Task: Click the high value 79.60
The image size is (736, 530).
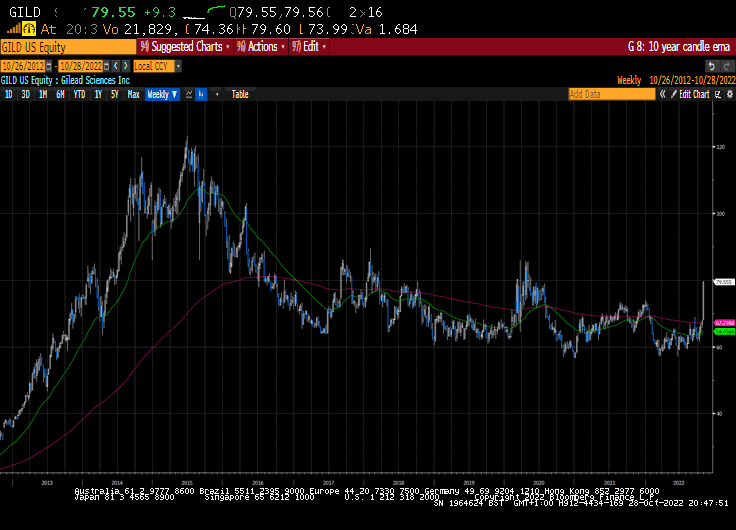Action: click(x=271, y=29)
